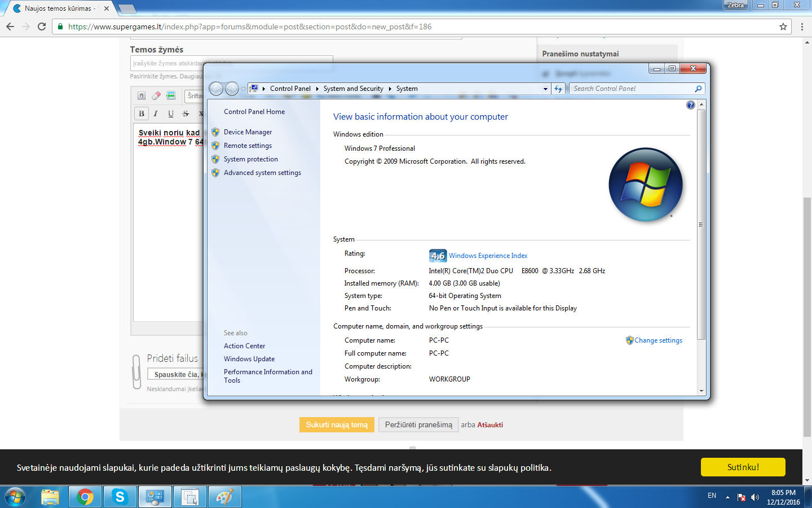
Task: Open address bar history dropdown
Action: (545, 89)
